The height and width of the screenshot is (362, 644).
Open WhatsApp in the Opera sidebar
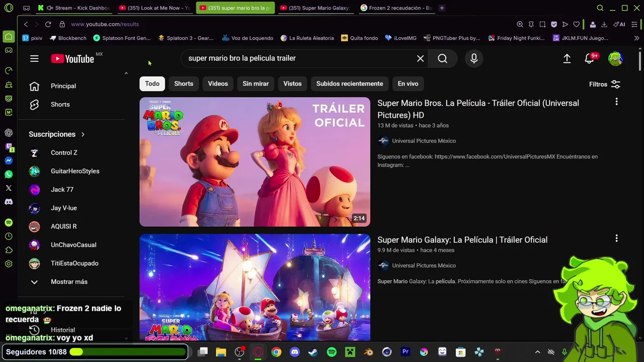[x=9, y=174]
